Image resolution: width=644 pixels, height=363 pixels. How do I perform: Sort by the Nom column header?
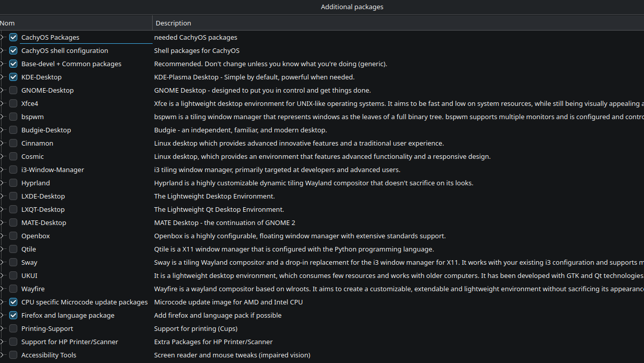point(75,23)
